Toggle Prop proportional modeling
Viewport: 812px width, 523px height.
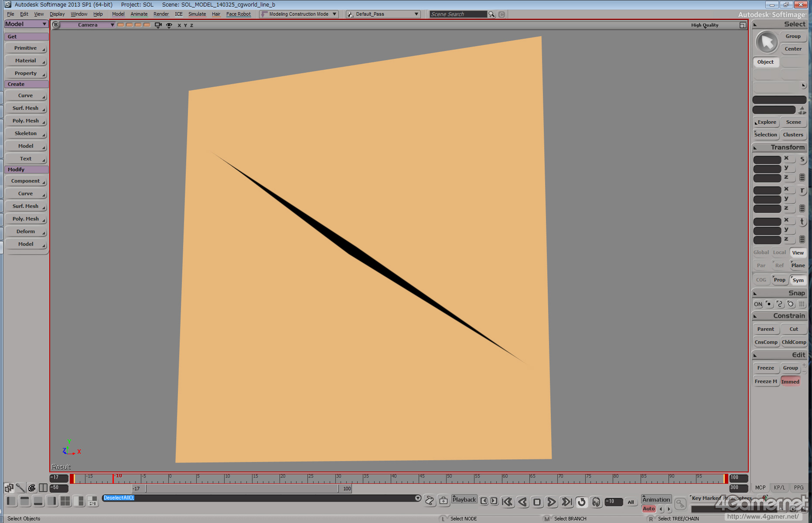click(779, 280)
